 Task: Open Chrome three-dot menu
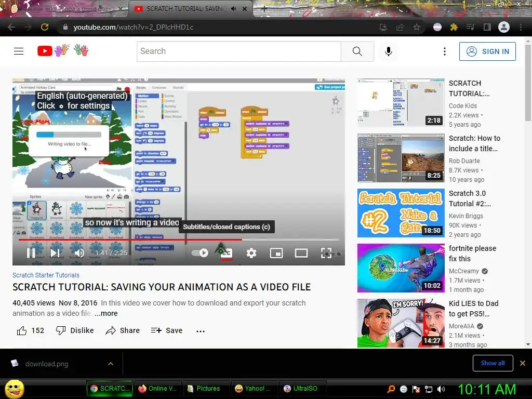pos(521,27)
